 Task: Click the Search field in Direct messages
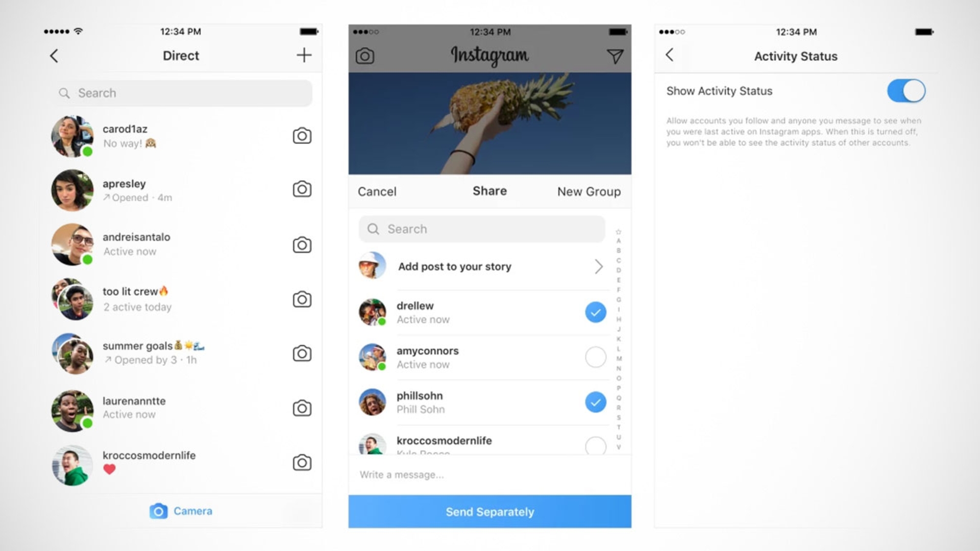pyautogui.click(x=182, y=93)
